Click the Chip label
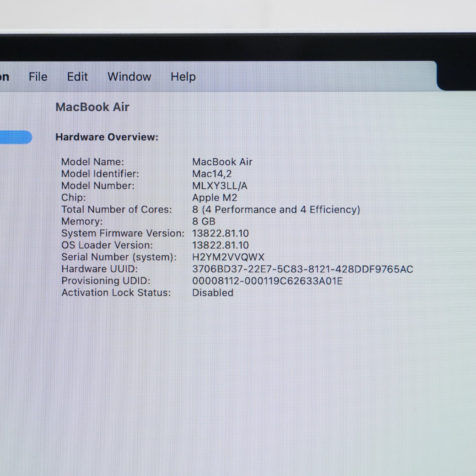This screenshot has height=476, width=476. click(x=73, y=198)
